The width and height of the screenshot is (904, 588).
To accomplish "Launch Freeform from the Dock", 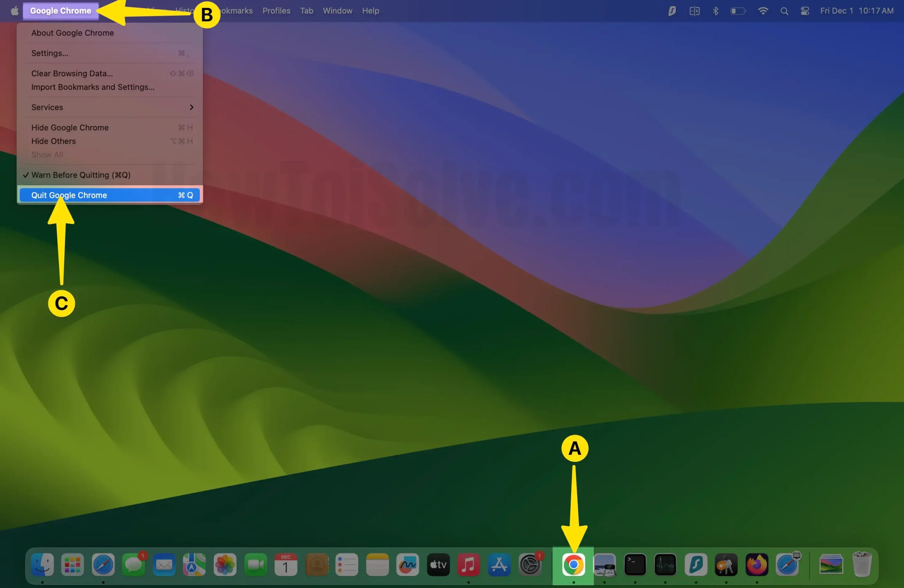I will (408, 564).
